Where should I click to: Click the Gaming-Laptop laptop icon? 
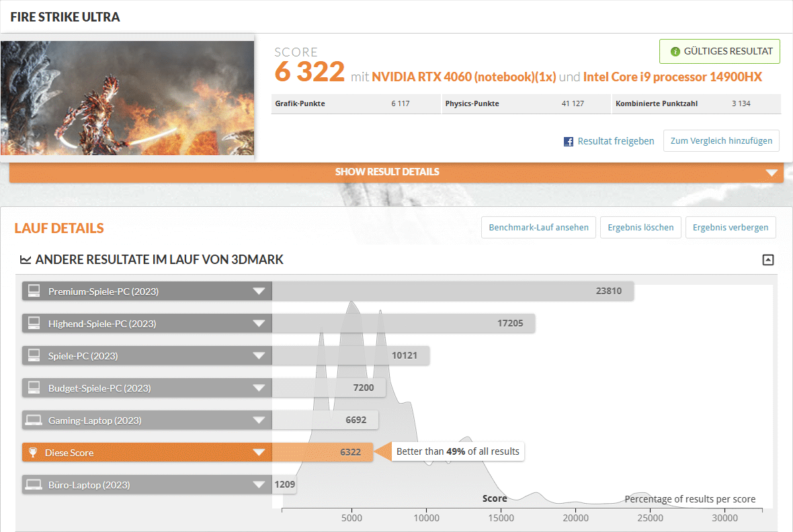(x=33, y=420)
